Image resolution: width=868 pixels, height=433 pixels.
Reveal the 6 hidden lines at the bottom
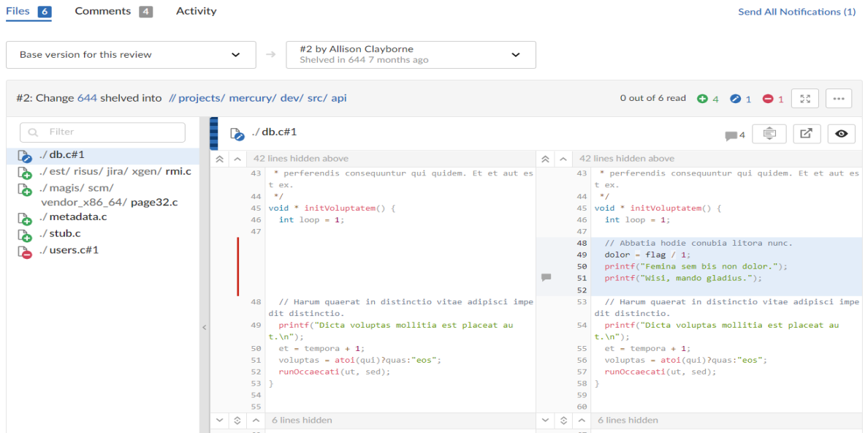307,420
